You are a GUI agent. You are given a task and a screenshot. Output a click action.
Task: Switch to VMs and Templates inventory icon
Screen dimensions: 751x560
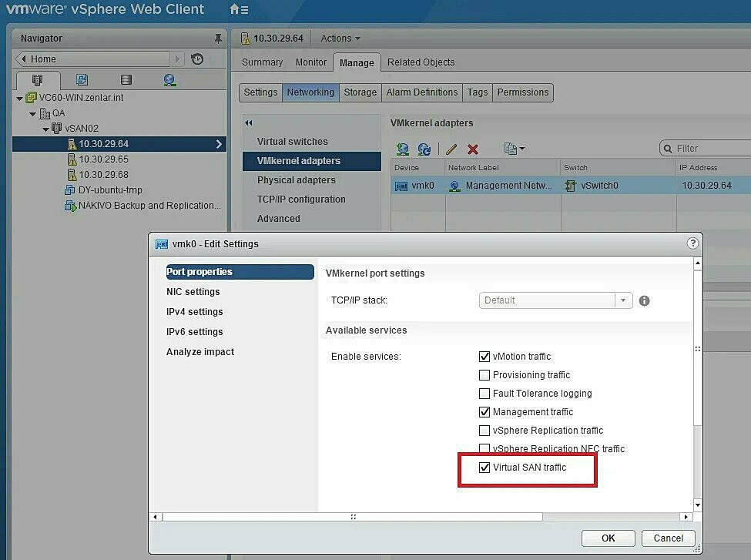(82, 79)
